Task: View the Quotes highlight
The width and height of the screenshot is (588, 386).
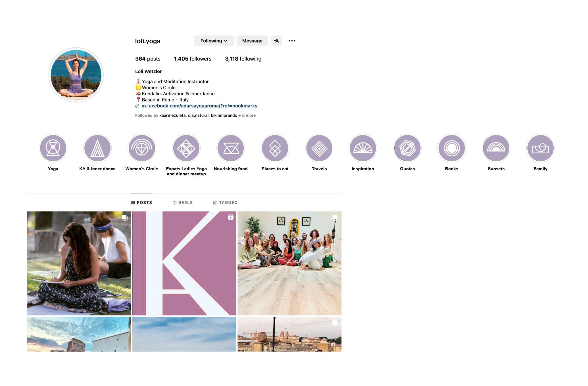Action: tap(407, 148)
